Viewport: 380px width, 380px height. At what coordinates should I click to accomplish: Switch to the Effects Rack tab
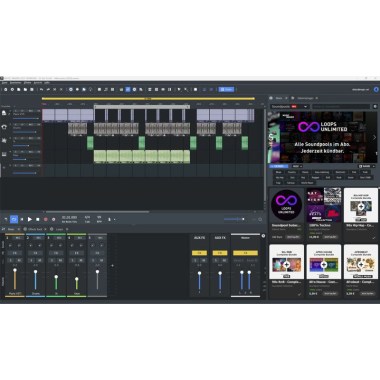point(35,229)
